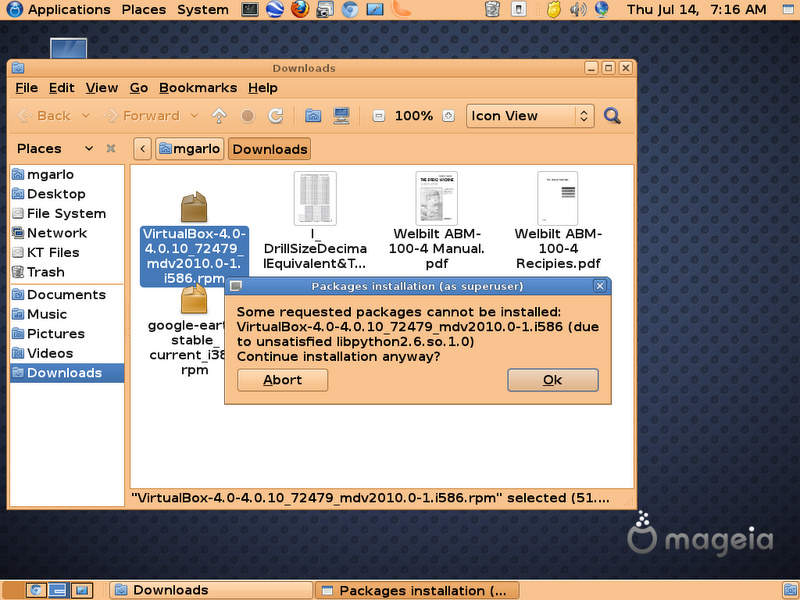Open File System in the sidebar
Image resolution: width=800 pixels, height=600 pixels.
pos(66,213)
